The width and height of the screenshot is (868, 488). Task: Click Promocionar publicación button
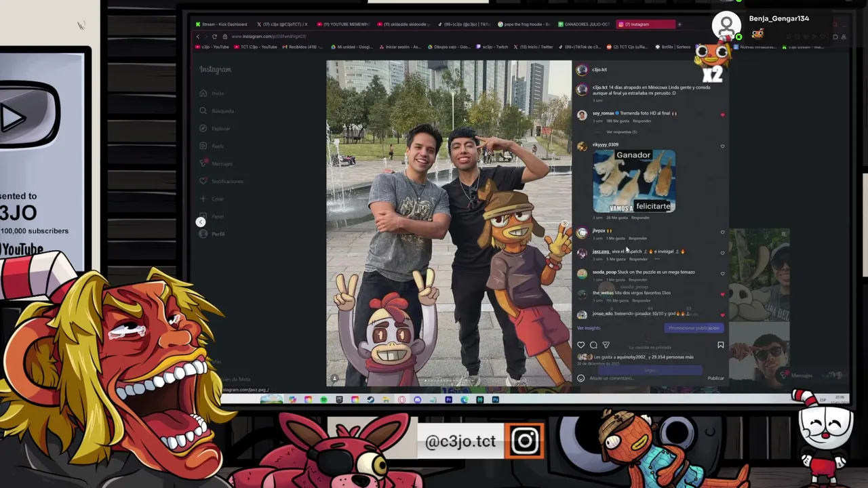click(693, 328)
